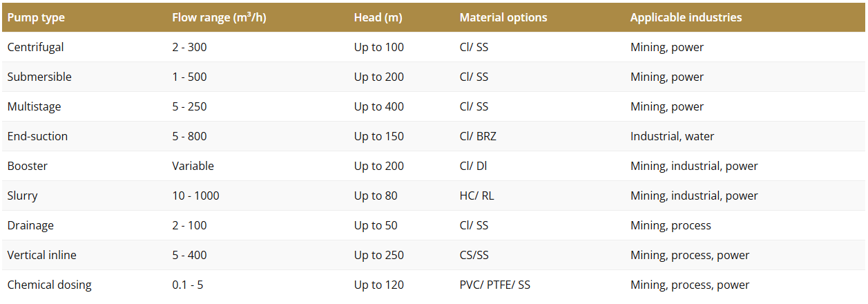Select the Material options column header

pos(503,17)
